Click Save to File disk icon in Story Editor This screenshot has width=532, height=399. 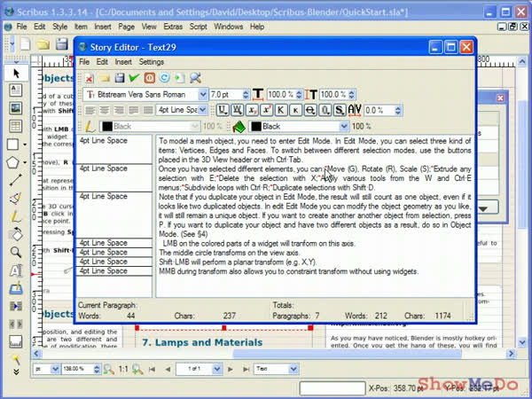(120, 78)
